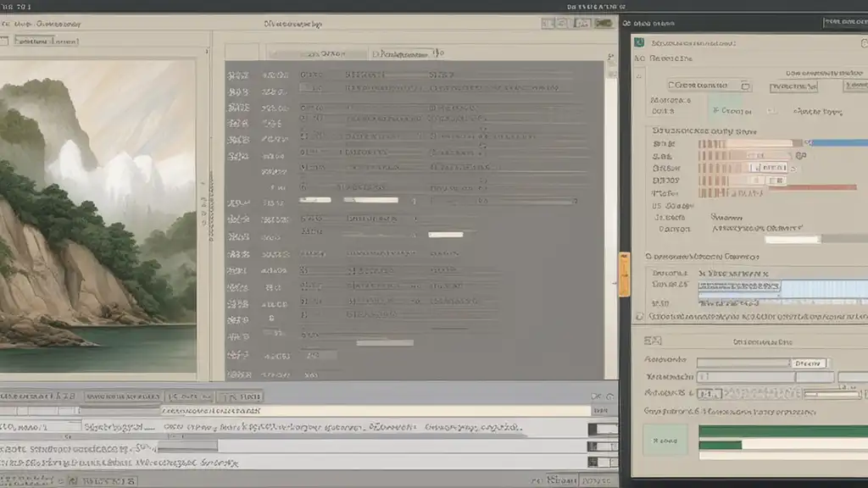Click the small value box in the lower settings
The height and width of the screenshot is (488, 868).
709,393
